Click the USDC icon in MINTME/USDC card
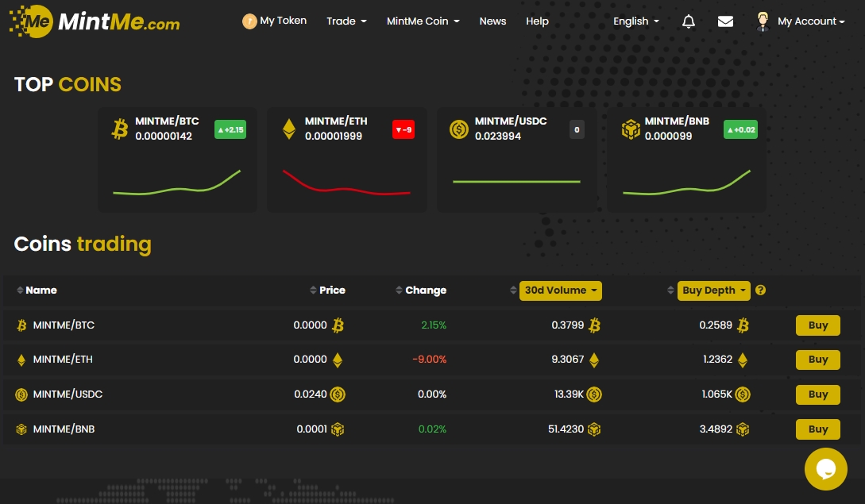865x504 pixels. [459, 129]
